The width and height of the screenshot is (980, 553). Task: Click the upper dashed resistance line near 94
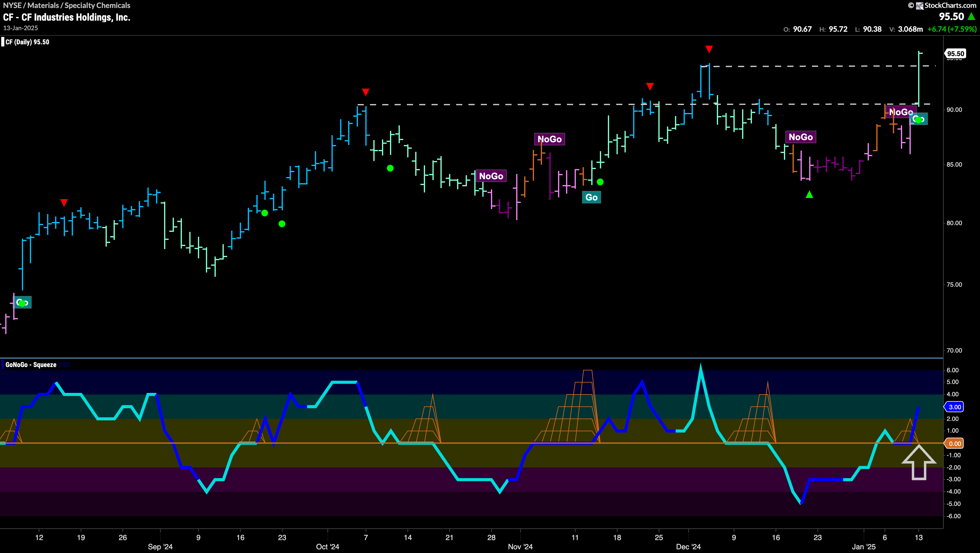(x=818, y=66)
